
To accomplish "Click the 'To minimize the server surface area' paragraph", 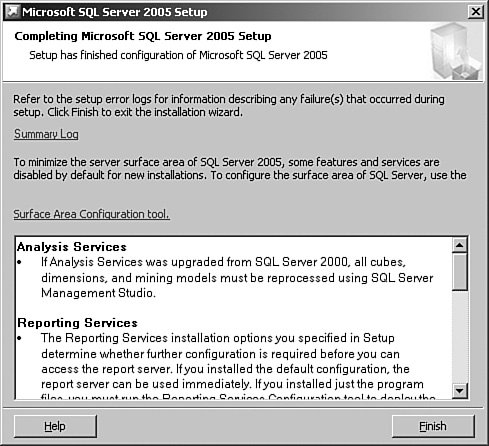I will click(240, 168).
